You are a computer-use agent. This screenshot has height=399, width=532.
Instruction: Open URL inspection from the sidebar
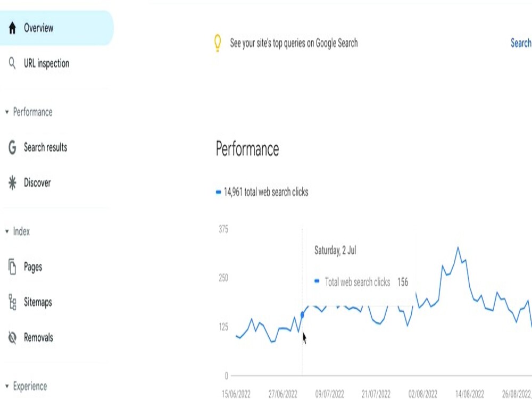click(46, 63)
